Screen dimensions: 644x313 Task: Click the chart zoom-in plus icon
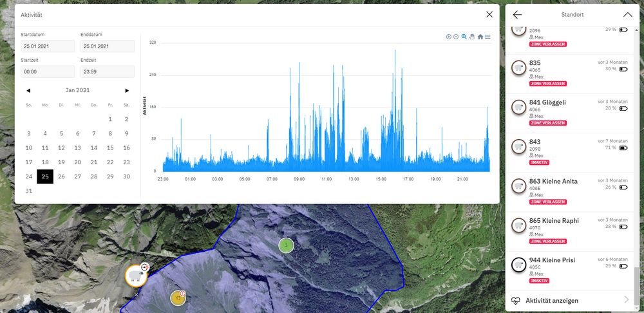449,37
